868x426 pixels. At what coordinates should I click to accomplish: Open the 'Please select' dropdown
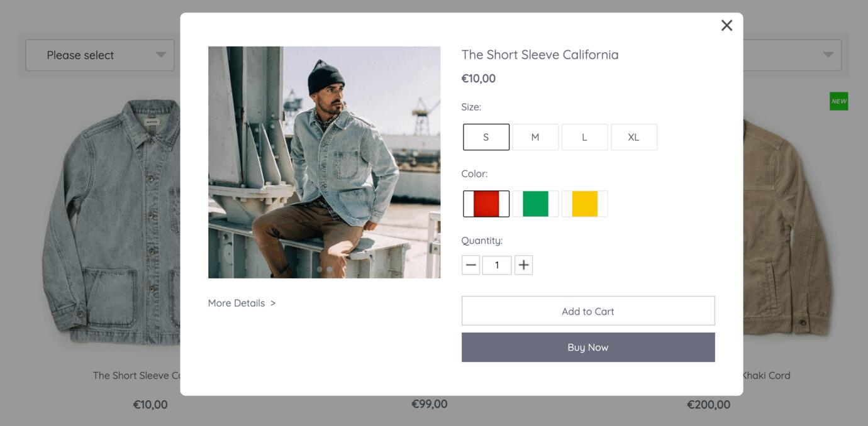coord(100,55)
